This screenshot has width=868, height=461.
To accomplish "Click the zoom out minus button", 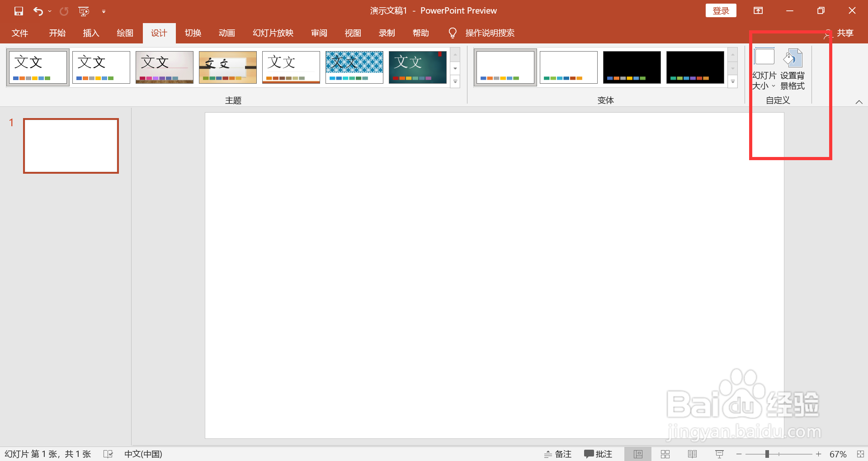I will click(x=739, y=454).
